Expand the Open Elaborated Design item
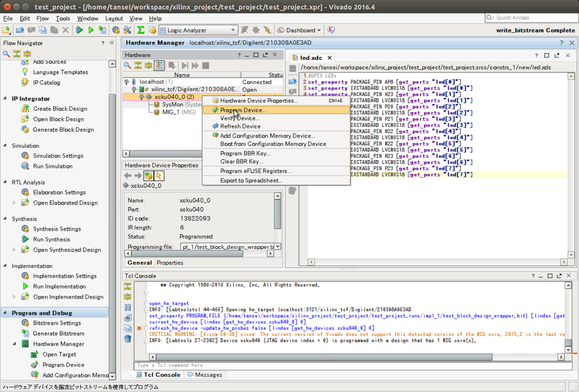The image size is (579, 392). tap(14, 203)
